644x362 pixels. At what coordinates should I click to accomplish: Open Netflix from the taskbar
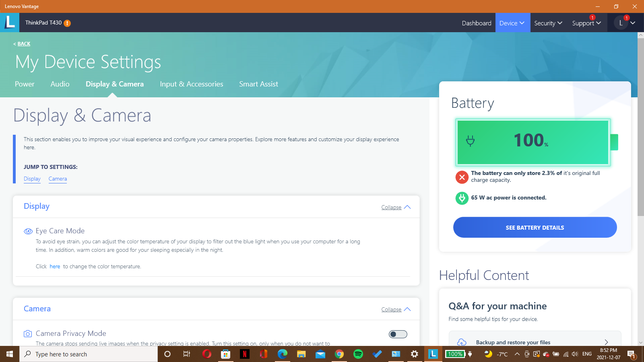pos(244,354)
